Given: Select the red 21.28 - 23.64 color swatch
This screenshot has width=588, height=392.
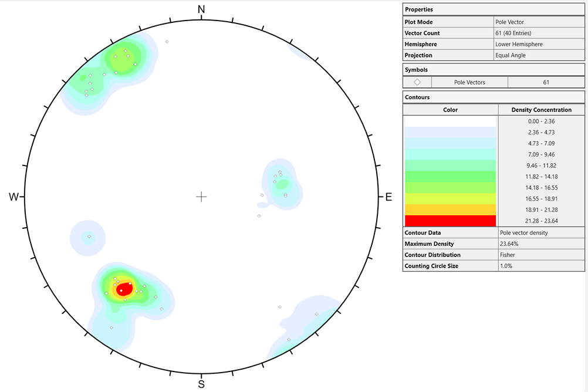Looking at the screenshot, I should coord(450,221).
